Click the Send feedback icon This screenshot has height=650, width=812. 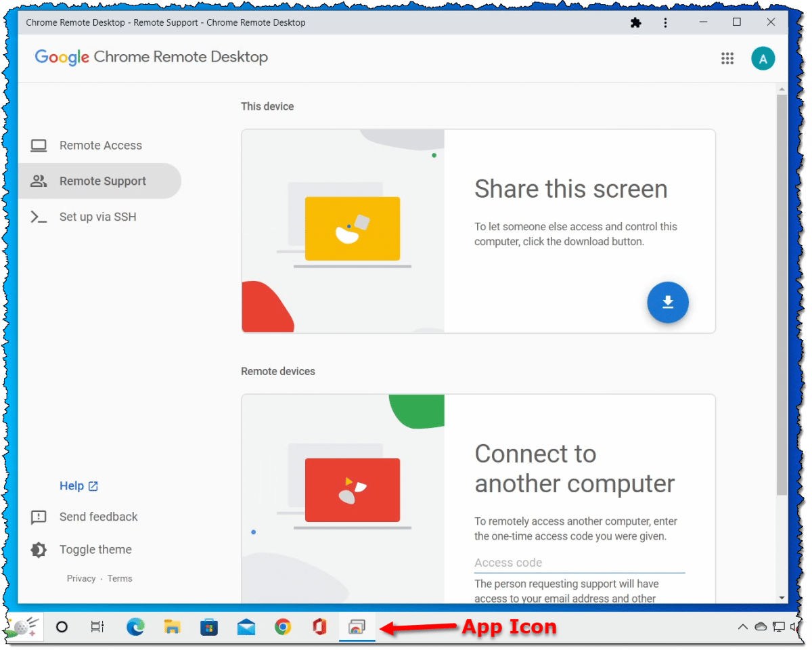(x=39, y=517)
